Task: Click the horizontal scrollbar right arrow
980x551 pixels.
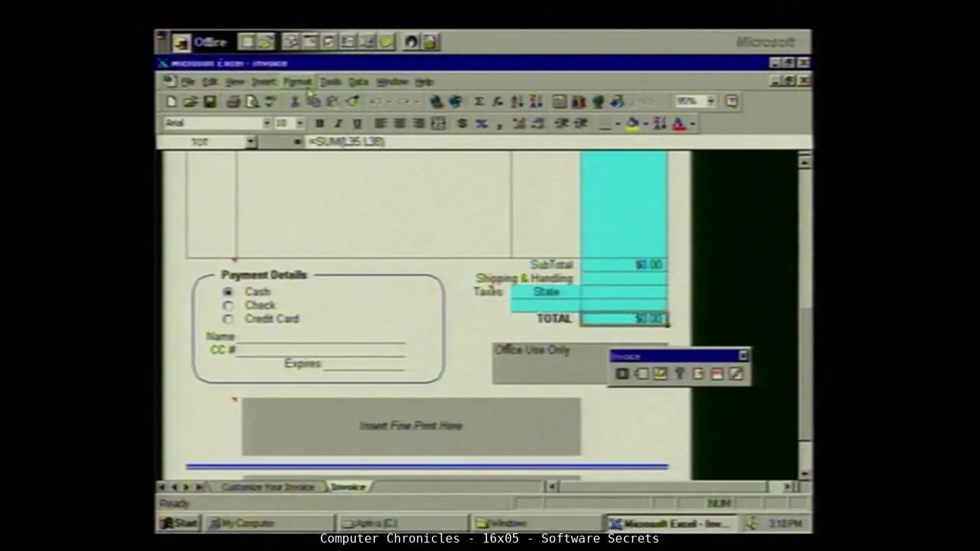Action: (788, 487)
